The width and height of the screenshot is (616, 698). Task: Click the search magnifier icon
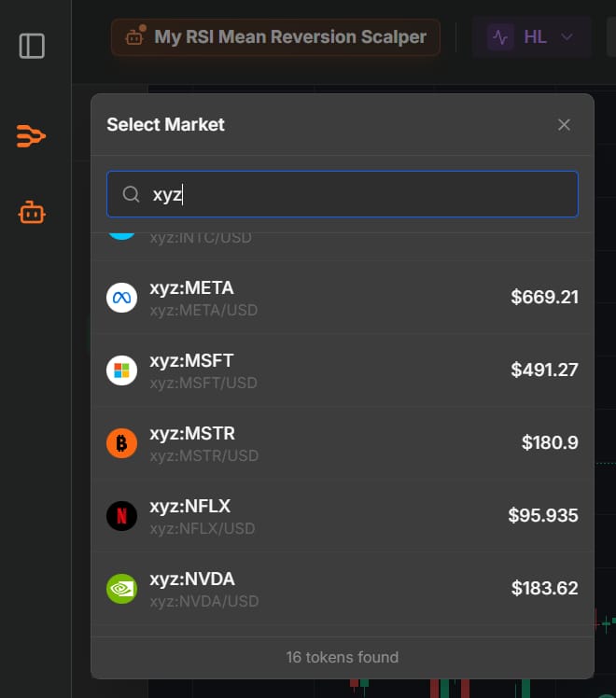tap(132, 194)
